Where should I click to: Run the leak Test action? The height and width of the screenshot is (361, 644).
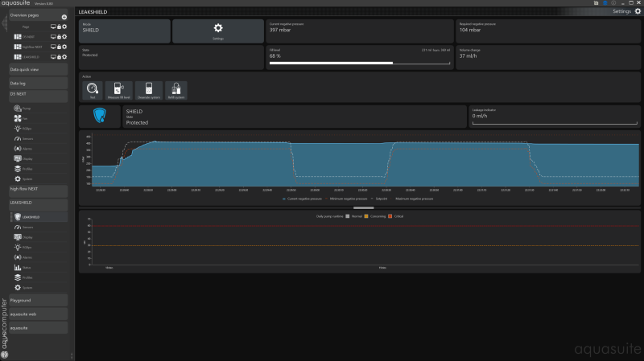click(93, 90)
